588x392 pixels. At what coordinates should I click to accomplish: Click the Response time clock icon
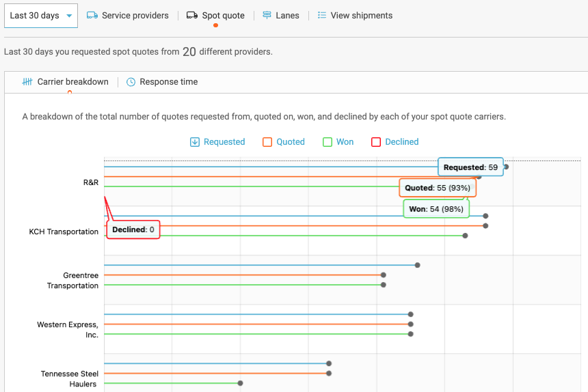[131, 82]
